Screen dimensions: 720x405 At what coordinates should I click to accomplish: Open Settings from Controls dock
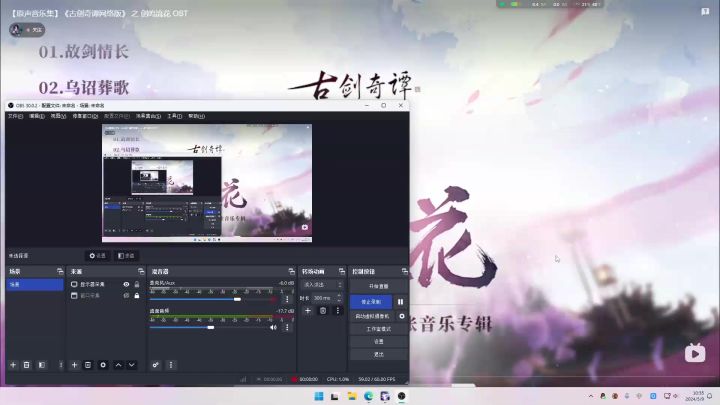pos(378,342)
